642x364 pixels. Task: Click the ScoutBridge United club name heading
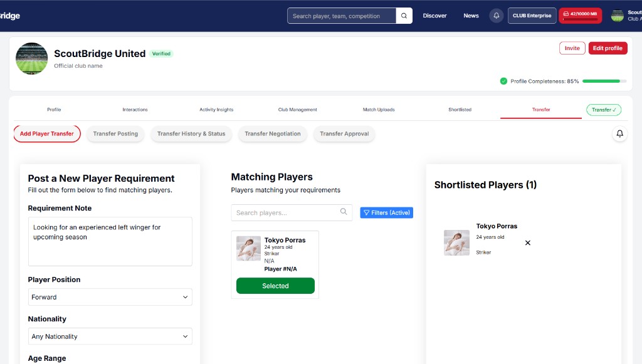pyautogui.click(x=100, y=54)
